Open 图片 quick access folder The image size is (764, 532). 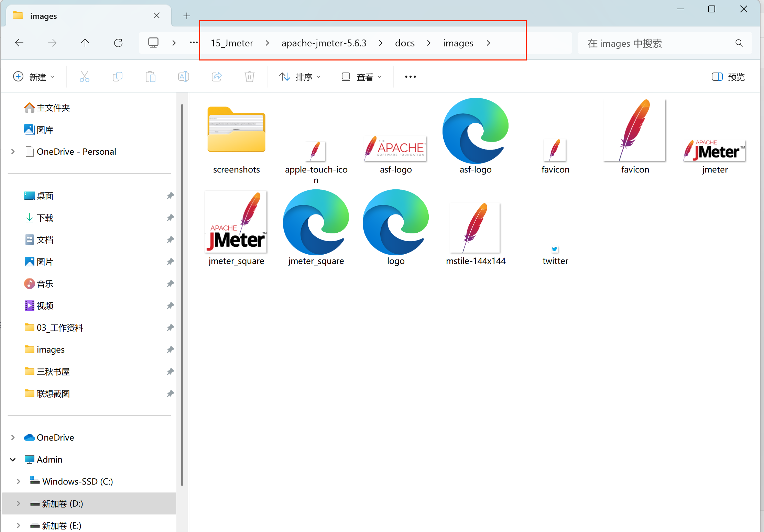point(39,262)
